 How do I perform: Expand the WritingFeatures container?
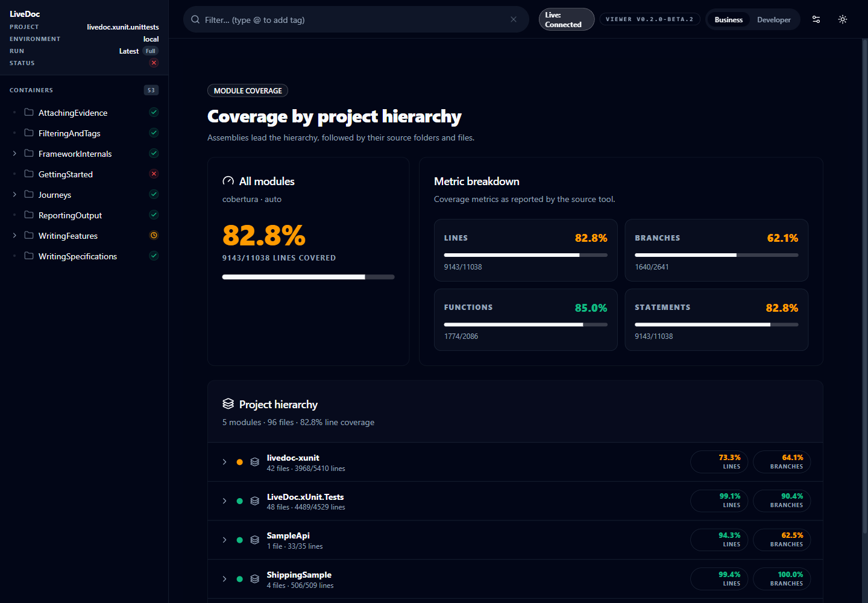click(14, 235)
